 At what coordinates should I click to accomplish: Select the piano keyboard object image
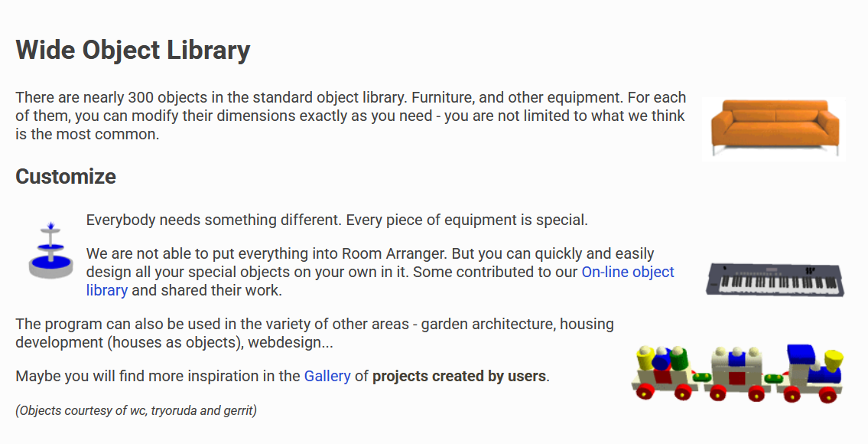point(775,280)
